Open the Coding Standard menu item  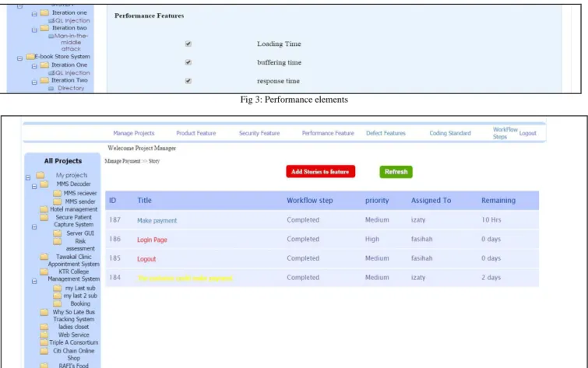coord(450,133)
